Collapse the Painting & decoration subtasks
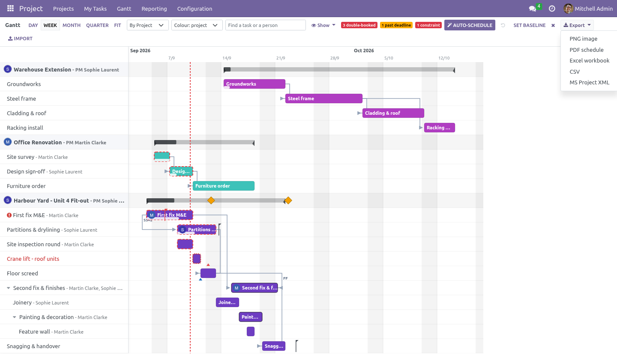This screenshot has height=364, width=617. coord(15,317)
